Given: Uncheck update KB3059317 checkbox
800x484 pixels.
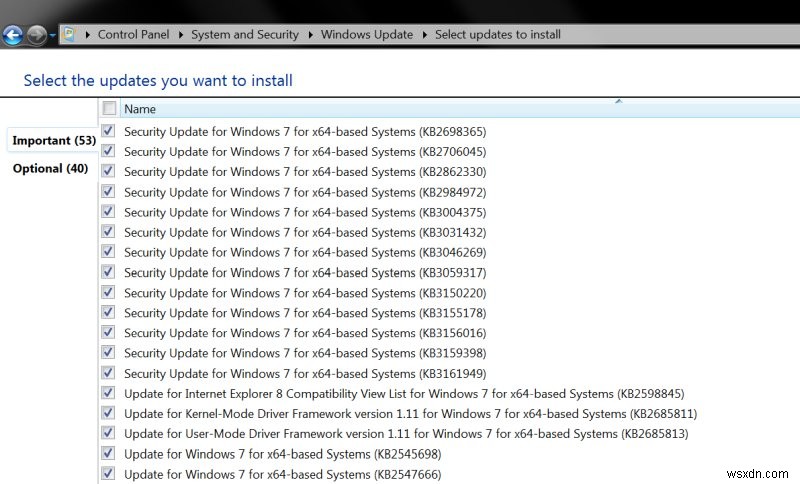Looking at the screenshot, I should [x=108, y=272].
